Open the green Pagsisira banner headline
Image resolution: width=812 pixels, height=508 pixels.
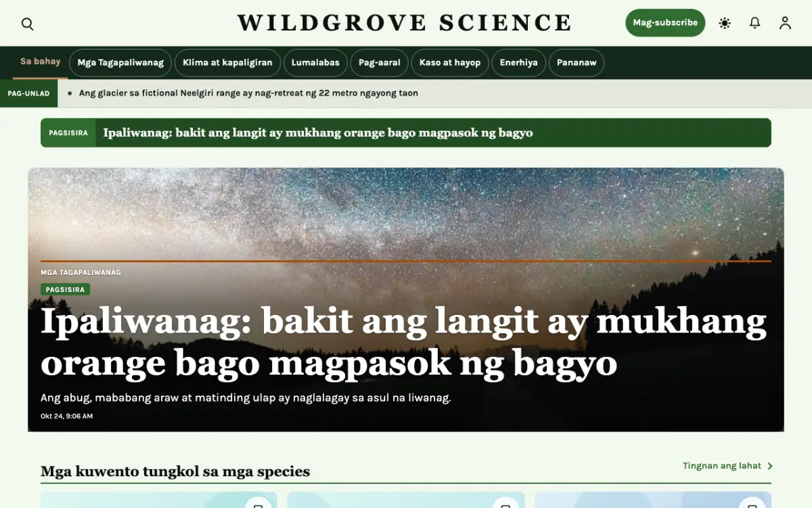(318, 133)
